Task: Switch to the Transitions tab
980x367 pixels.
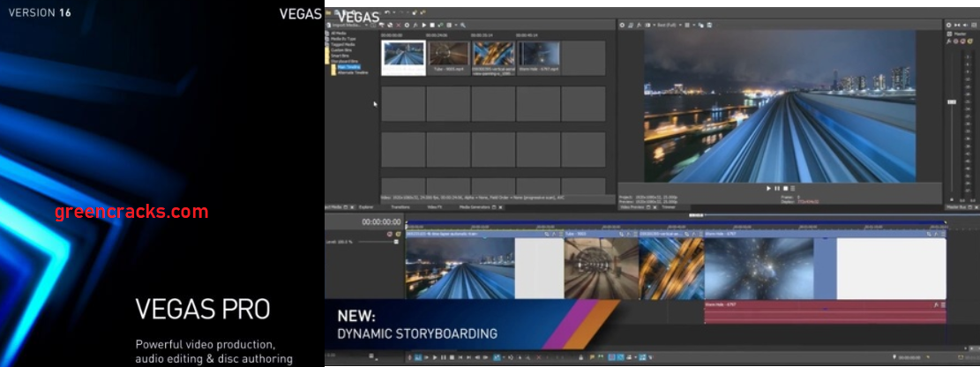Action: (400, 207)
